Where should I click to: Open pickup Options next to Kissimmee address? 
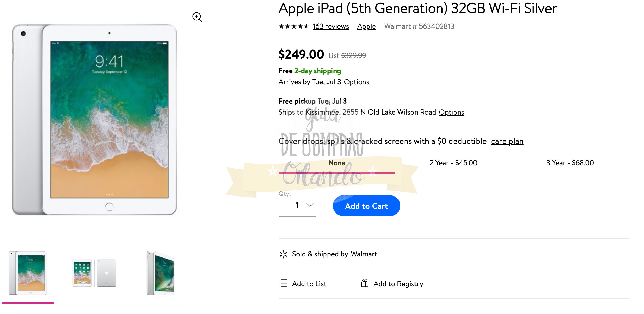451,113
